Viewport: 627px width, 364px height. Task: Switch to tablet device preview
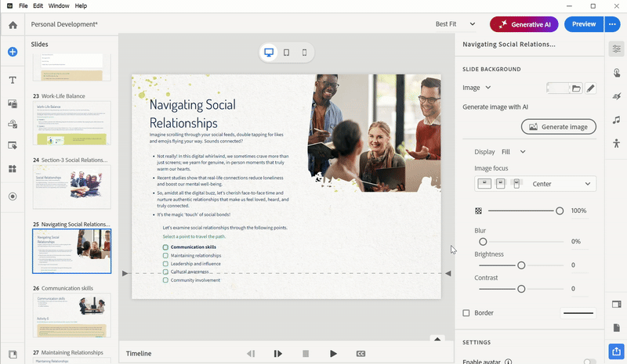(286, 52)
